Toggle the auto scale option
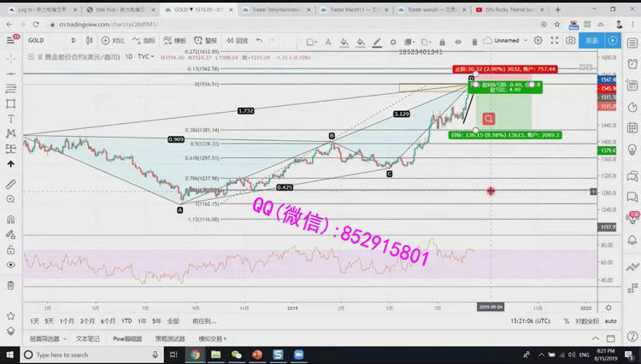Image resolution: width=641 pixels, height=364 pixels. pos(610,320)
